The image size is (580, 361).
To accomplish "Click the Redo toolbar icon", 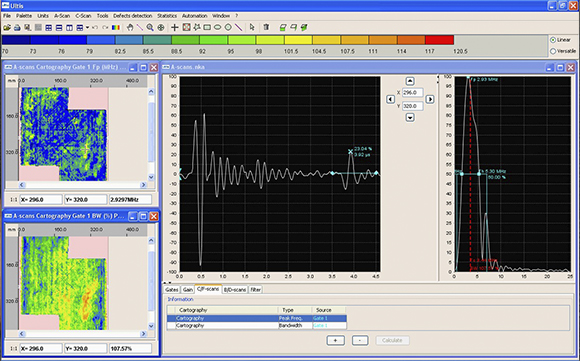I will click(105, 27).
